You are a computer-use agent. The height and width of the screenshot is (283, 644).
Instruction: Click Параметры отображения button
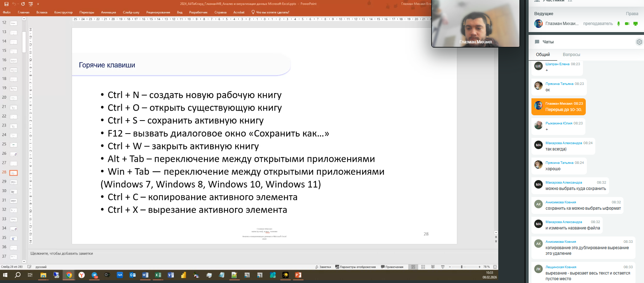(x=355, y=267)
